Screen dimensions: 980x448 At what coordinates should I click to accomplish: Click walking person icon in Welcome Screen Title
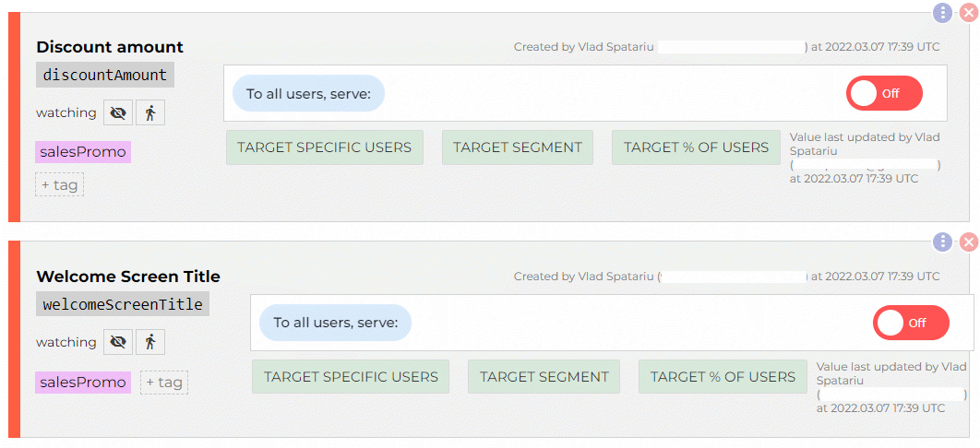tap(150, 343)
